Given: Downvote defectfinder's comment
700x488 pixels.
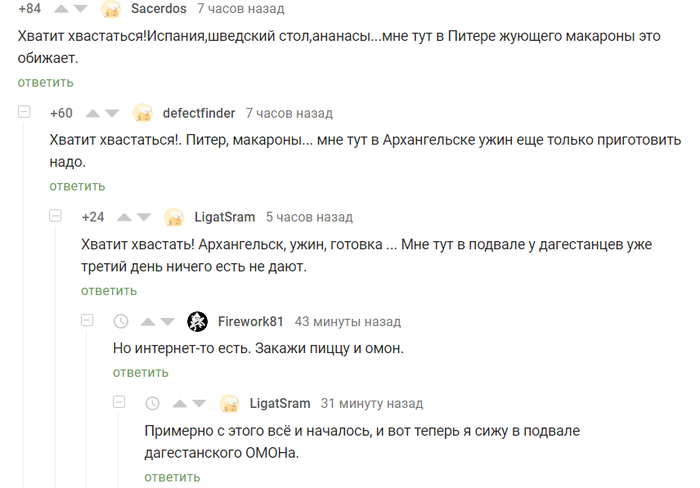Looking at the screenshot, I should pyautogui.click(x=112, y=113).
